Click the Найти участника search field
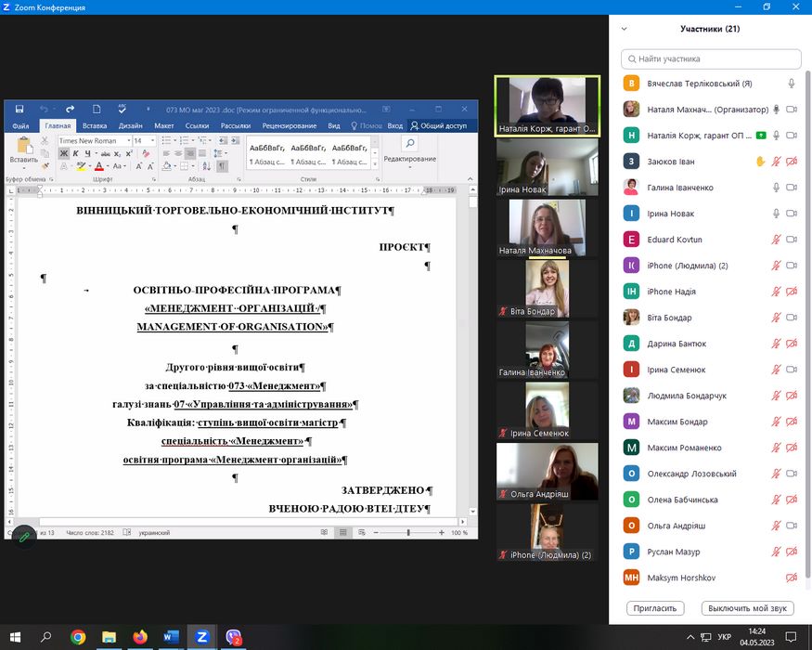Image resolution: width=812 pixels, height=650 pixels. 711,58
